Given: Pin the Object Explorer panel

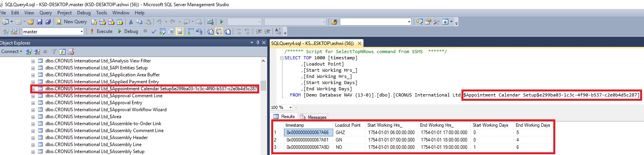Looking at the screenshot, I should pyautogui.click(x=258, y=43).
